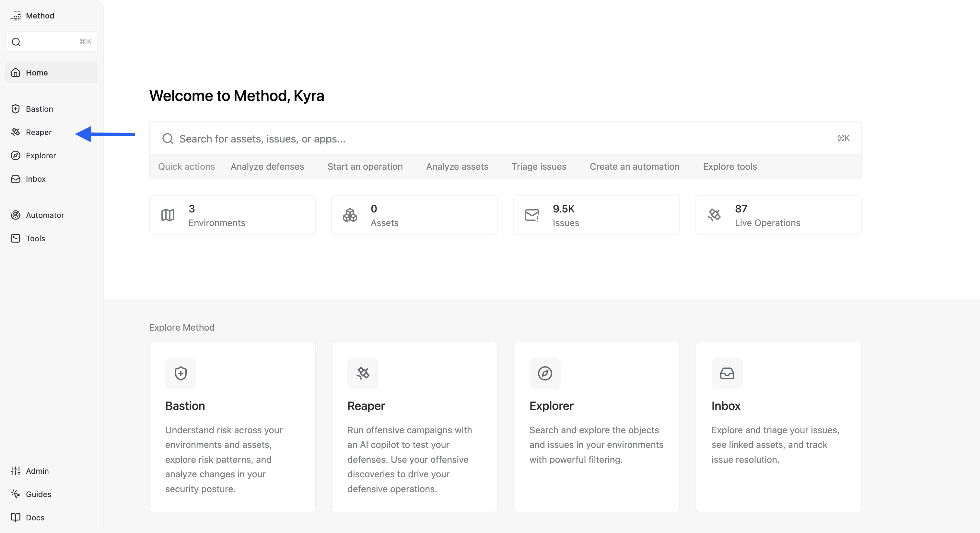Open the Explorer card under Explore Method
The image size is (980, 533).
tap(596, 426)
